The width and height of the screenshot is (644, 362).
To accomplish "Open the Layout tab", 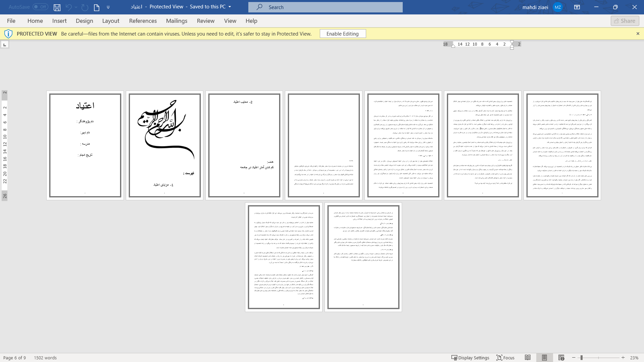I will [111, 21].
